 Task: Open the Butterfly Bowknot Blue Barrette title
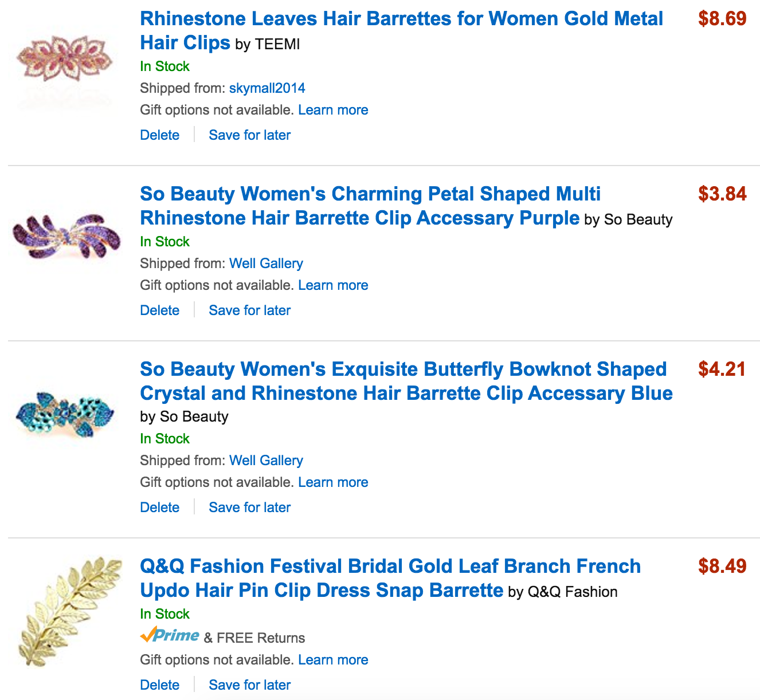(x=403, y=369)
